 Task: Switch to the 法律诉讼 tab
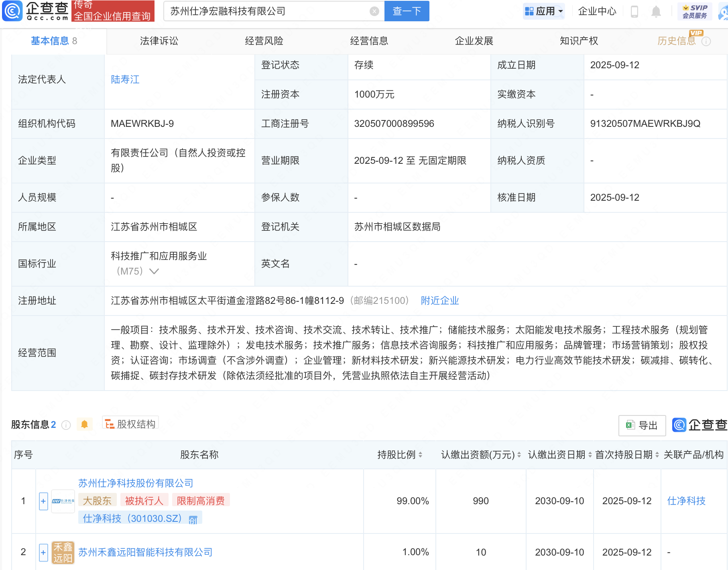(x=159, y=41)
